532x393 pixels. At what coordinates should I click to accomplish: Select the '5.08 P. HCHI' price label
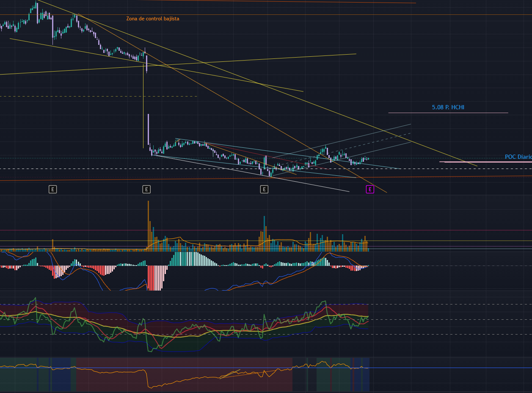point(448,108)
